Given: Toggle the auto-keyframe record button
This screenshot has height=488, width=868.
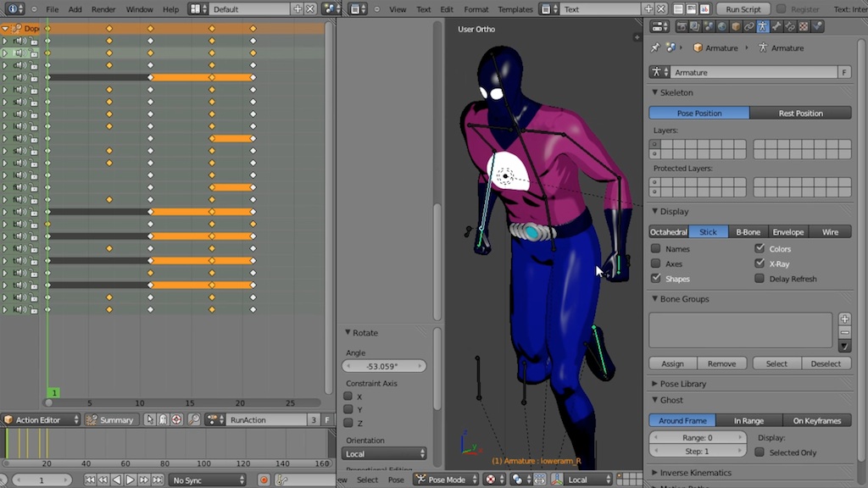Looking at the screenshot, I should coord(264,480).
